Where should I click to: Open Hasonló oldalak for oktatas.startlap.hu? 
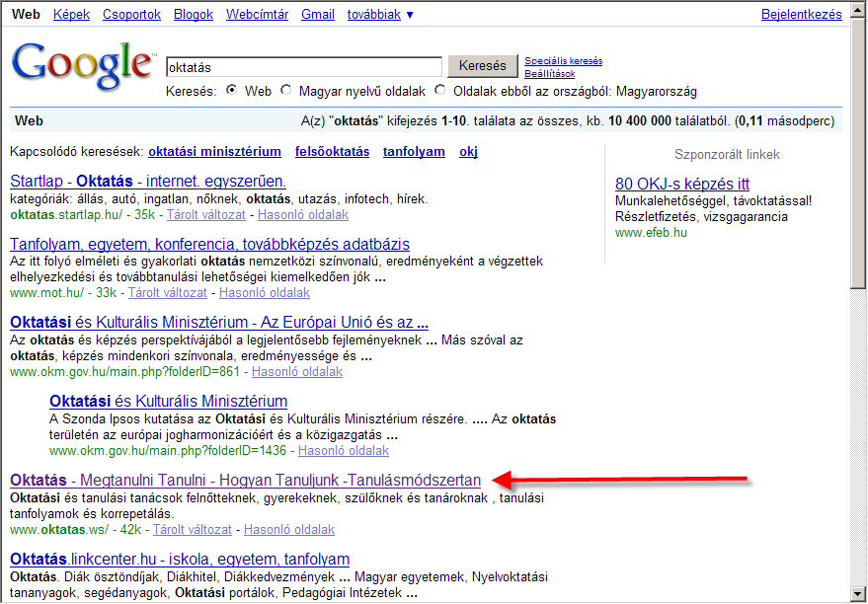(303, 214)
